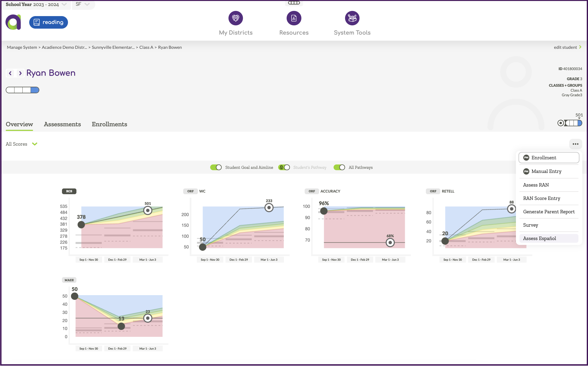Open the School Year 2023-2024 dropdown
Screen dimensions: 588x366
[64, 4]
